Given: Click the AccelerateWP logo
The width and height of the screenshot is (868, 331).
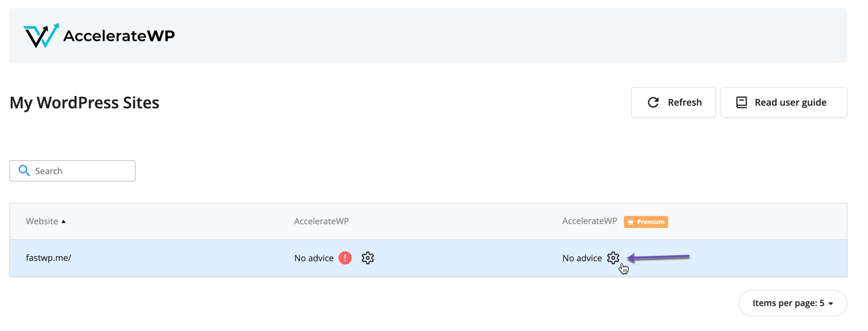Looking at the screenshot, I should 100,36.
